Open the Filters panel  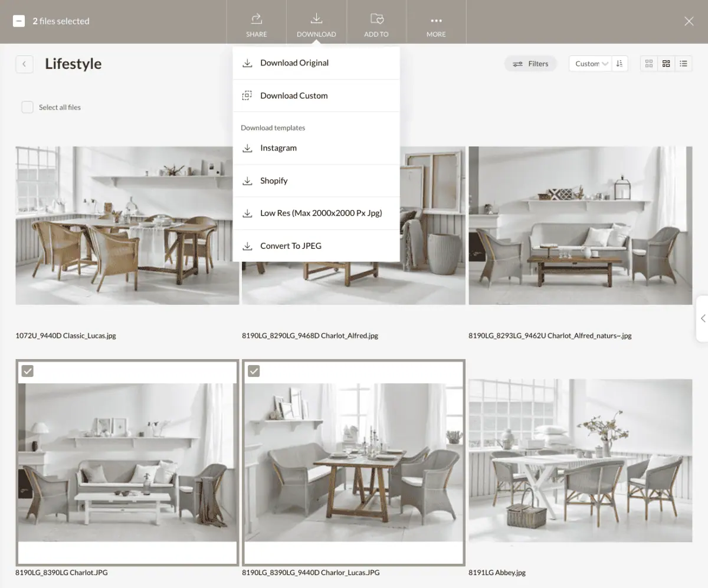tap(530, 63)
